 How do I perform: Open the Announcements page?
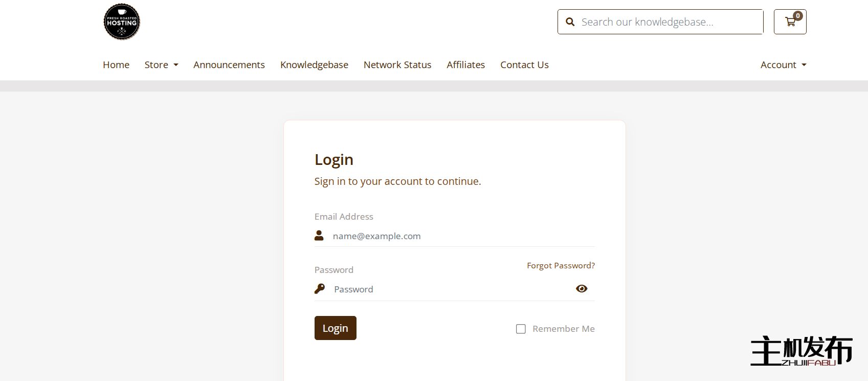pos(229,65)
